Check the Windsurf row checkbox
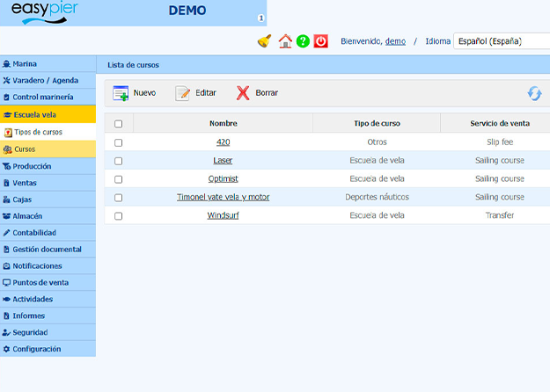 pyautogui.click(x=119, y=216)
